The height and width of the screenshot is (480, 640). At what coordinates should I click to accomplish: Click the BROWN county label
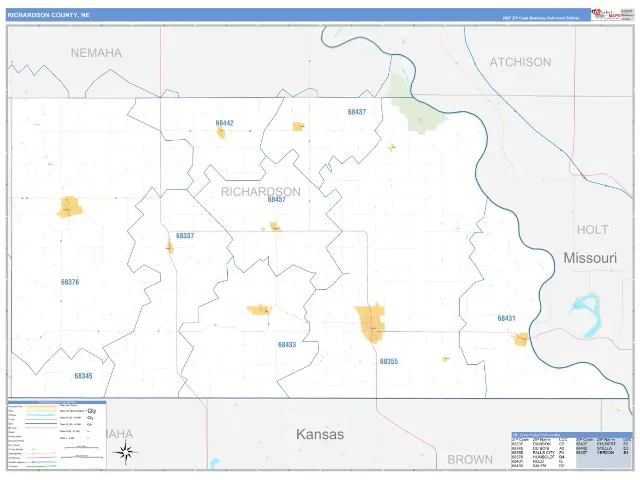point(470,460)
